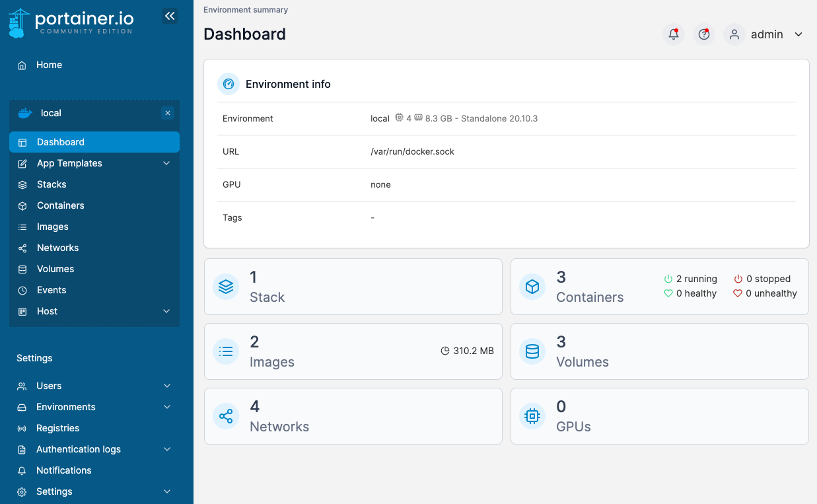
Task: Click the Containers cube icon on dashboard
Action: pyautogui.click(x=532, y=287)
